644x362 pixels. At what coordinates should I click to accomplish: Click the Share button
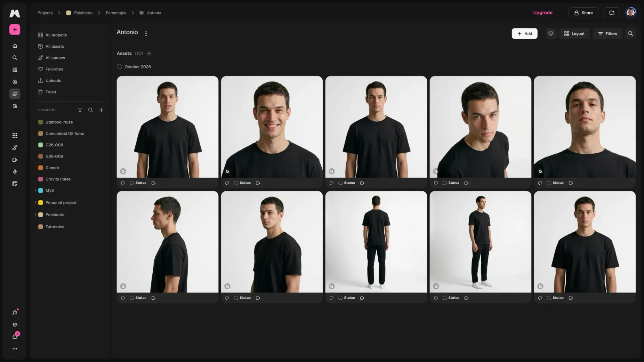[x=583, y=13]
